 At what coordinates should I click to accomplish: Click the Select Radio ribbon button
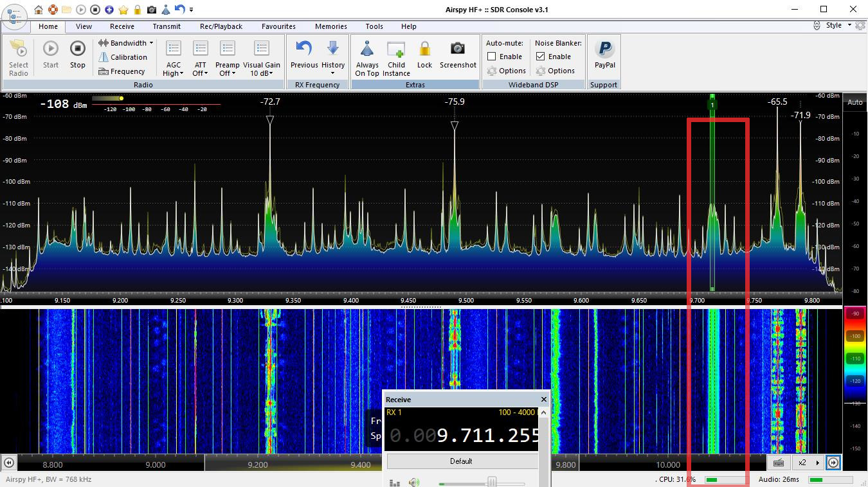point(19,58)
